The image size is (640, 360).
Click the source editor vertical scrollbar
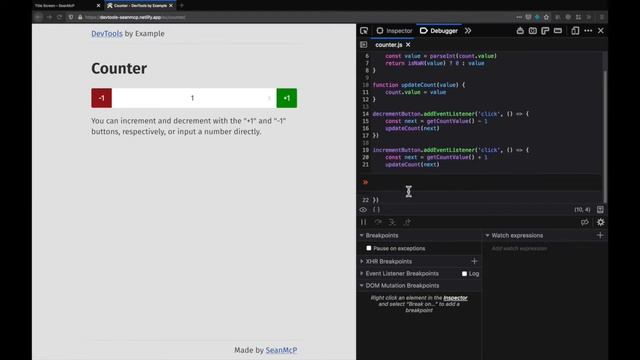point(605,137)
